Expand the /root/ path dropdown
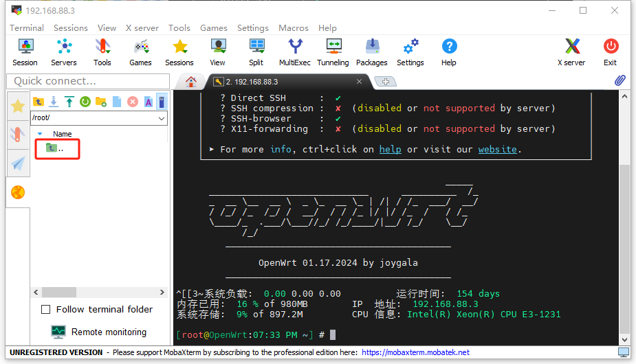 (162, 118)
